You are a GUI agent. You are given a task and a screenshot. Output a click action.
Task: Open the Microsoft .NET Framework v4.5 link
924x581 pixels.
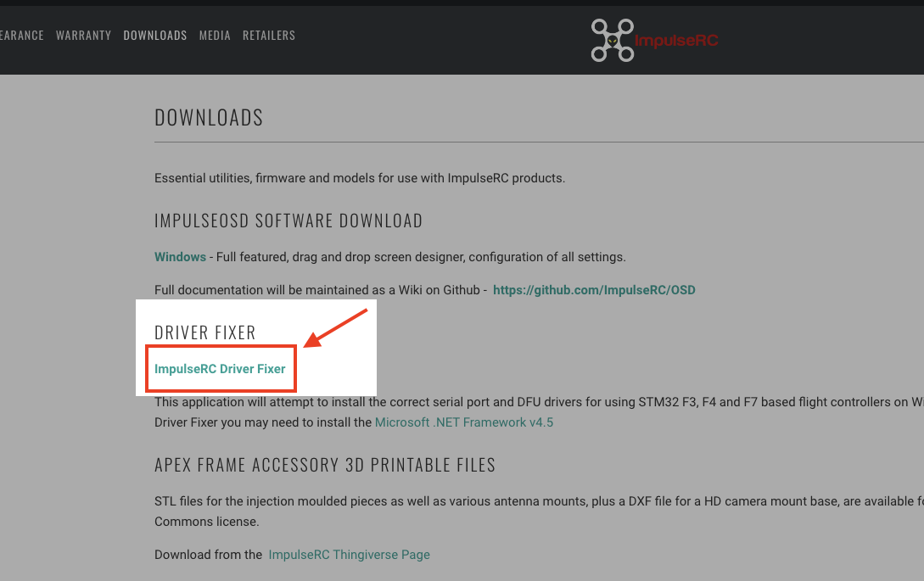[464, 422]
